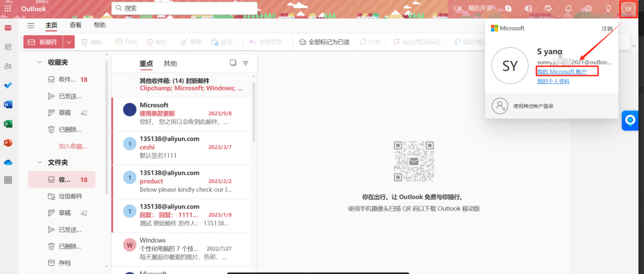Click the message list vertical scrollbar
644x274 pixels.
[x=254, y=113]
